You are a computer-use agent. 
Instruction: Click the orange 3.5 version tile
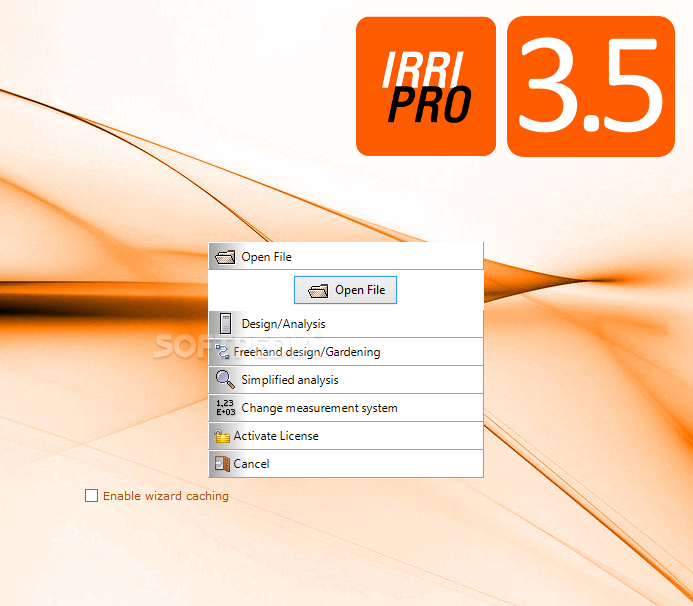pyautogui.click(x=591, y=86)
